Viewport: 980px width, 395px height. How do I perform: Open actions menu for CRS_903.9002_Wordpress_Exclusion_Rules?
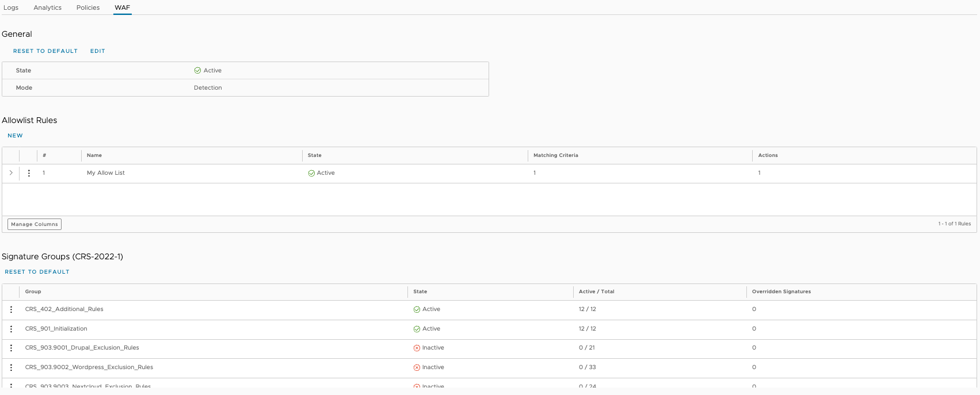coord(11,367)
